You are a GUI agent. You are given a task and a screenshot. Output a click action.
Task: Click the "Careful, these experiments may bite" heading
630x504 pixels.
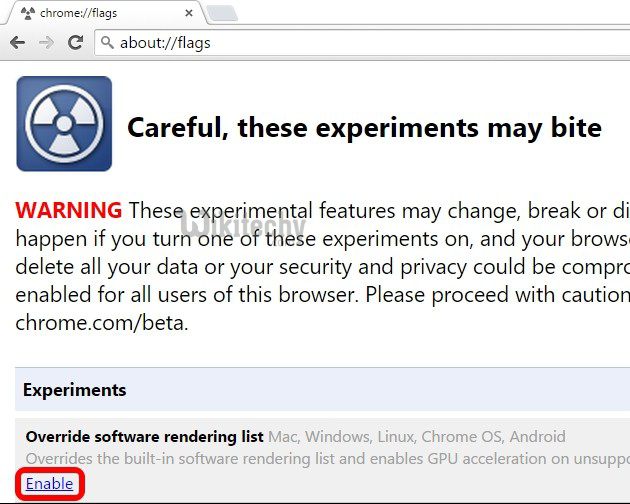364,128
